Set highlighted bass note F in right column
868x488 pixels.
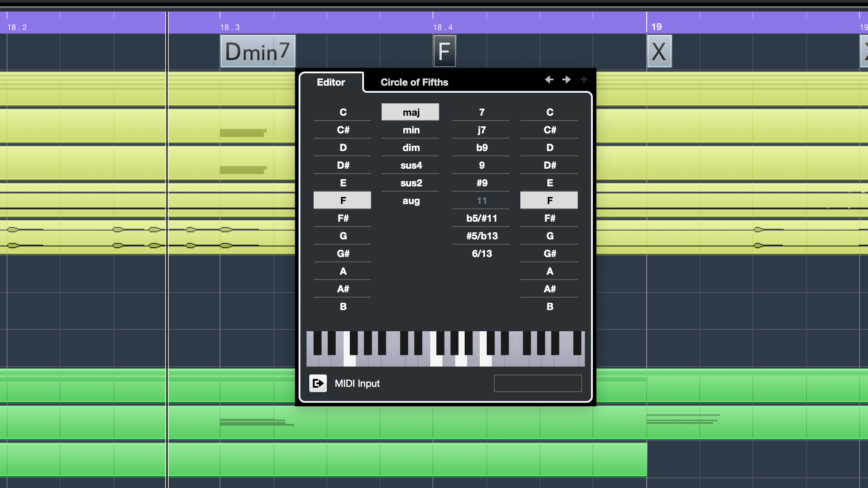[x=550, y=200]
